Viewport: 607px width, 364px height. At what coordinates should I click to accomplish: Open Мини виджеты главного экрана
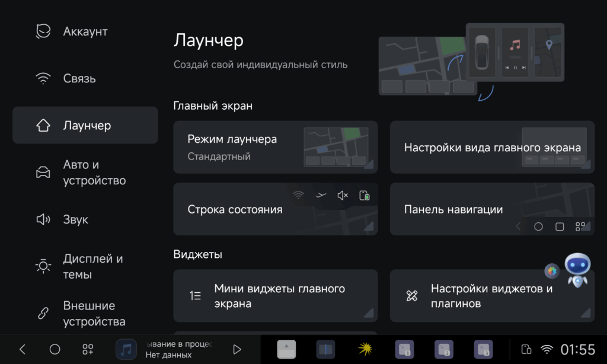tap(275, 296)
